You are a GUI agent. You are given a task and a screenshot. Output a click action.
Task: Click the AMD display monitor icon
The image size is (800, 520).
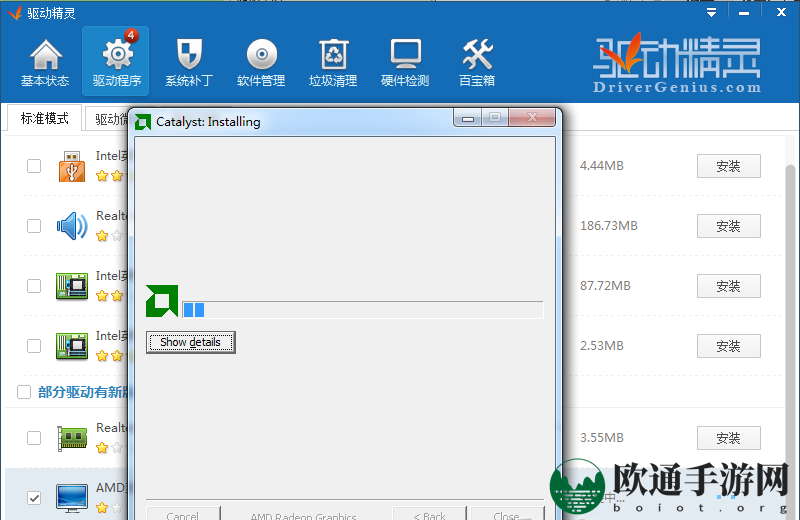coord(72,498)
